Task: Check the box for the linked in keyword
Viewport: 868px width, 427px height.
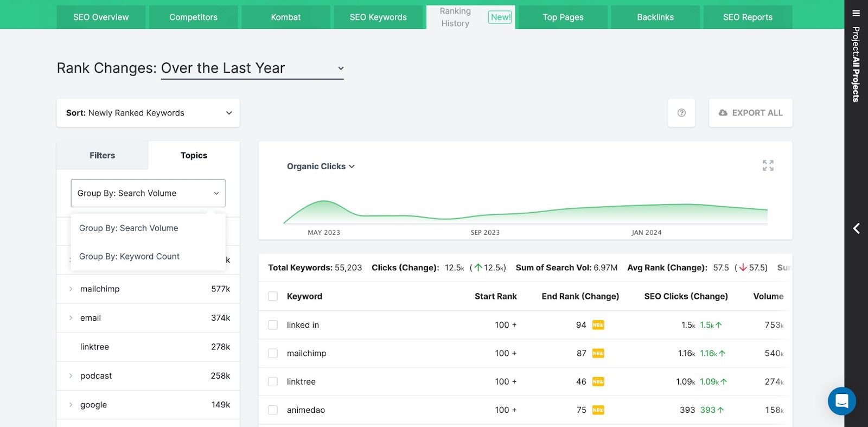Action: coord(273,325)
